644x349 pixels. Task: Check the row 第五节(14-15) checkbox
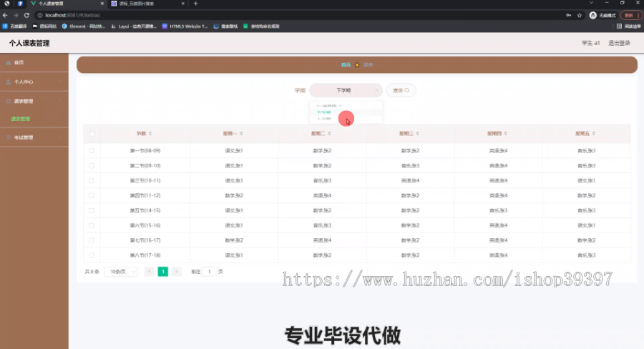click(92, 211)
